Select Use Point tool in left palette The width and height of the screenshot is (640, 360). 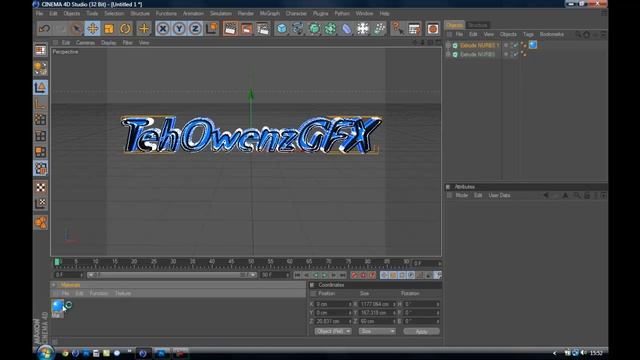coord(40,120)
